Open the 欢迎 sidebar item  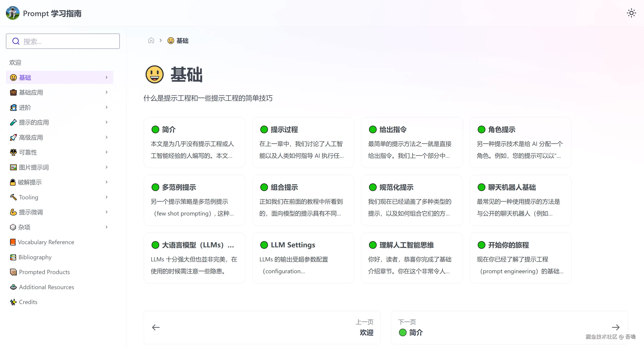(x=15, y=62)
